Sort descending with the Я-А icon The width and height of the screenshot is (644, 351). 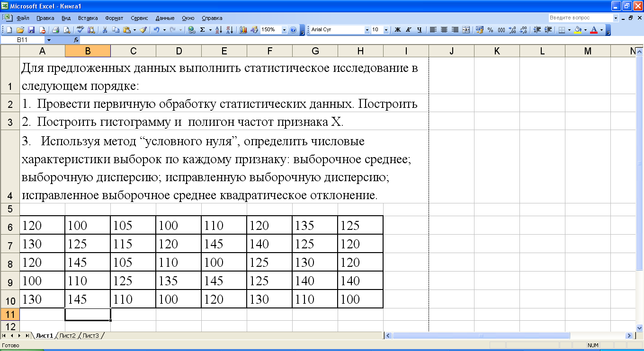230,30
